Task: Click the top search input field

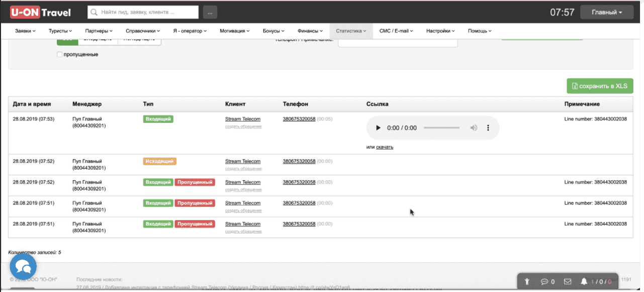Action: pos(143,12)
